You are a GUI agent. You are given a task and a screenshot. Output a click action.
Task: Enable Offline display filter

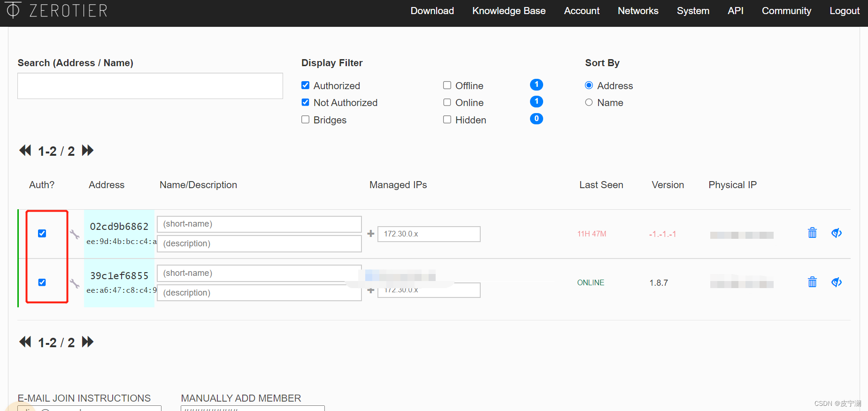447,85
